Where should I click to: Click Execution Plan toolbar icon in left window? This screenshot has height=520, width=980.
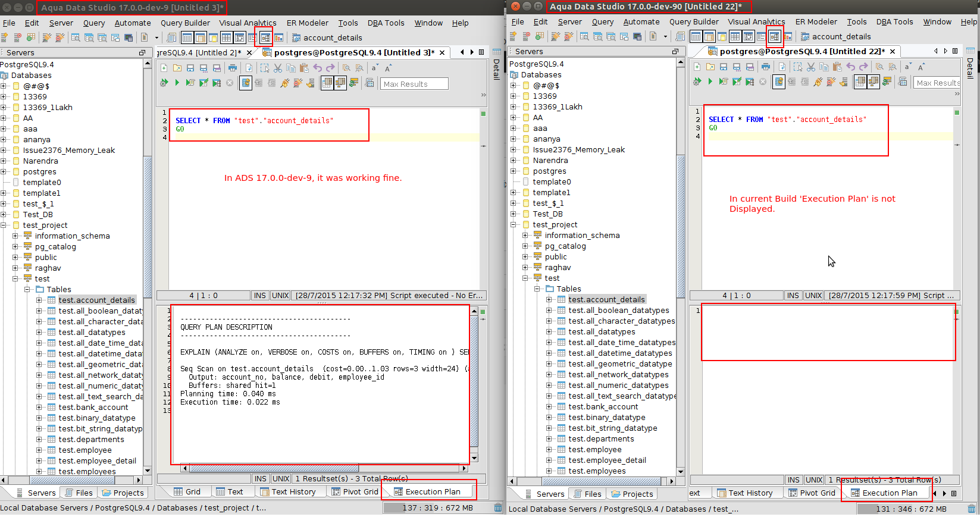[265, 37]
